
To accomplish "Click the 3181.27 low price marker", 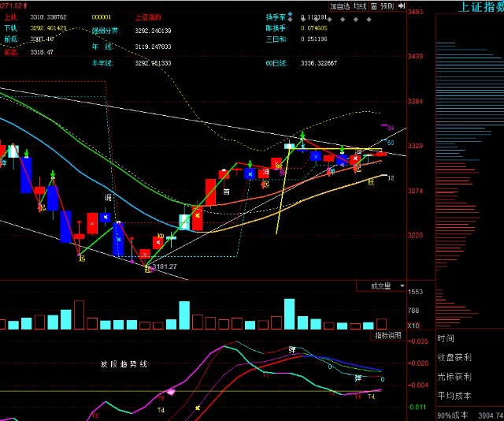I will (165, 266).
